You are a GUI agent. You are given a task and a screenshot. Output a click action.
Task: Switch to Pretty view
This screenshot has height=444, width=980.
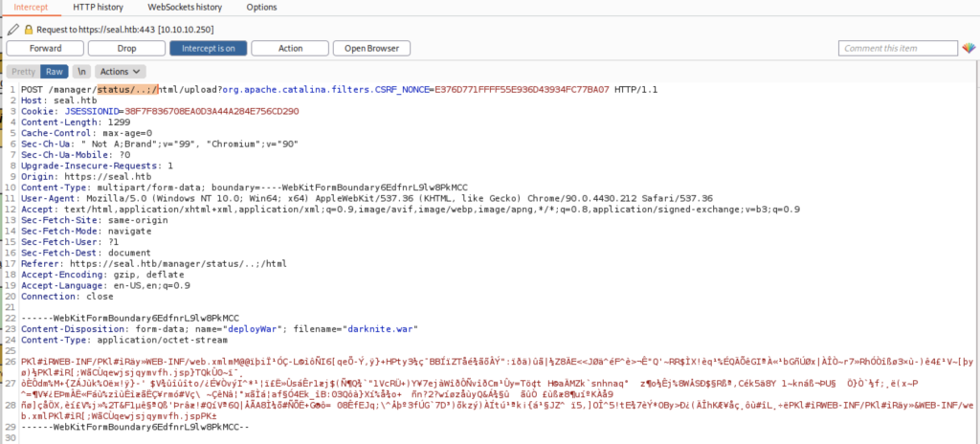(x=24, y=72)
